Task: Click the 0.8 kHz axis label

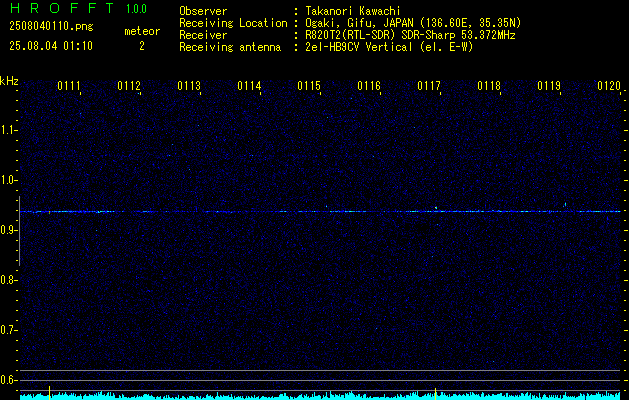Action: click(8, 280)
